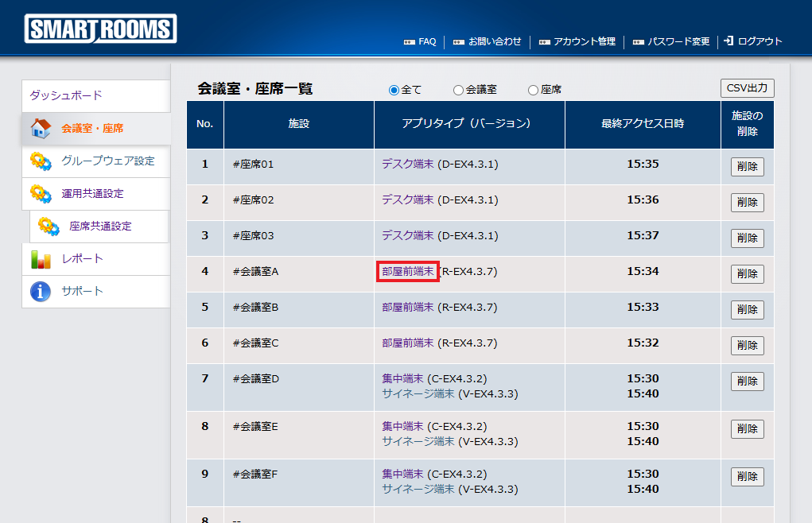This screenshot has height=523, width=812.
Task: Select the 全て radio button
Action: pos(394,90)
